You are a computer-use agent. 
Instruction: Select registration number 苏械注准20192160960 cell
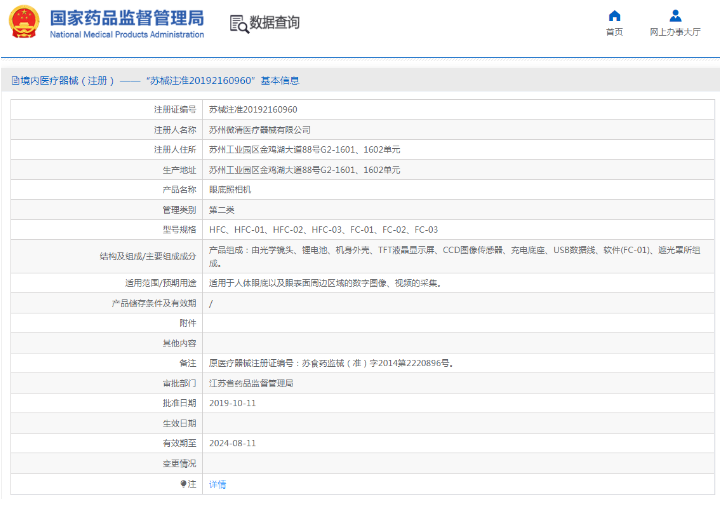252,109
